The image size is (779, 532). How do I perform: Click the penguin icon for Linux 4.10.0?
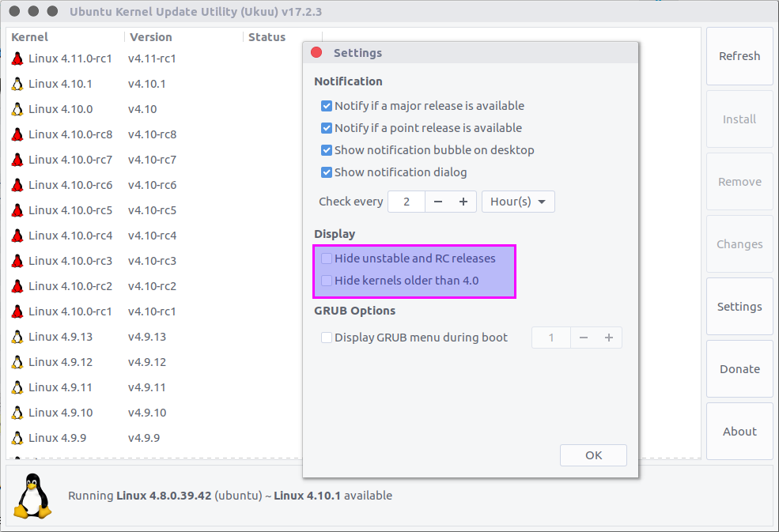point(17,109)
